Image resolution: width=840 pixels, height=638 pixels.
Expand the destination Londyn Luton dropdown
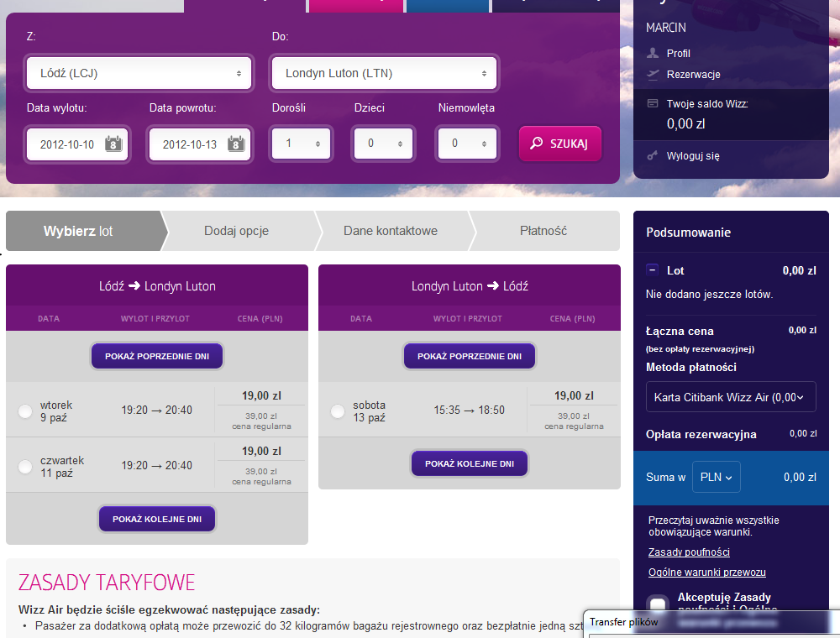384,73
